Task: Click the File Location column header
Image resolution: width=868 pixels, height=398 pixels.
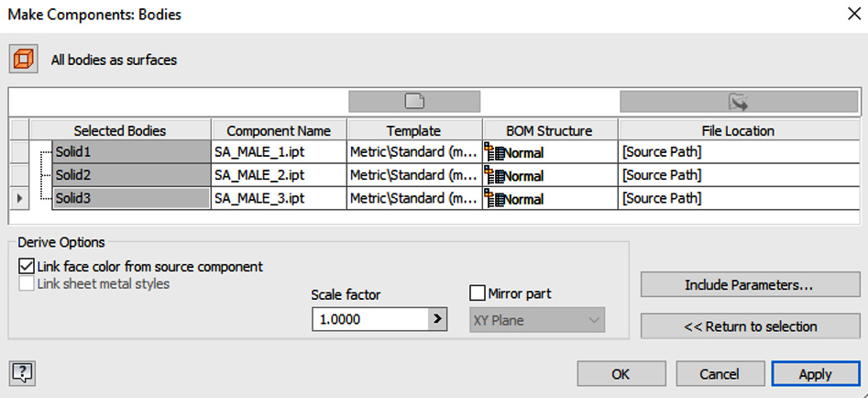Action: tap(738, 130)
